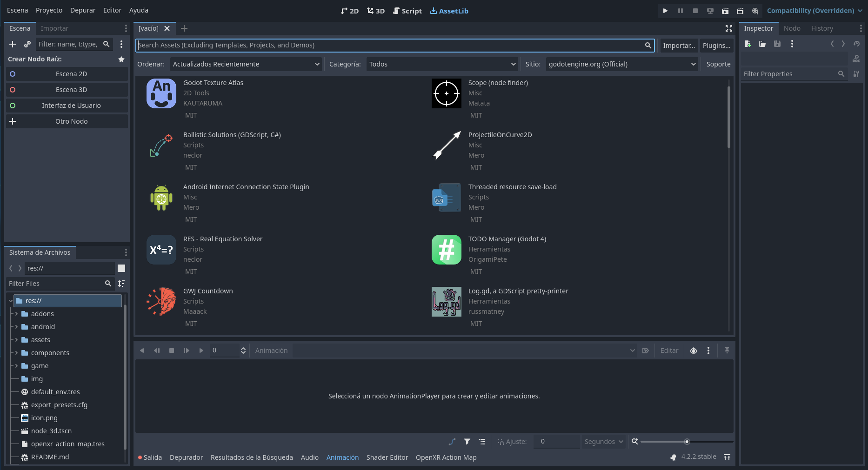Click the remote debug icon
868x470 pixels.
[x=710, y=11]
